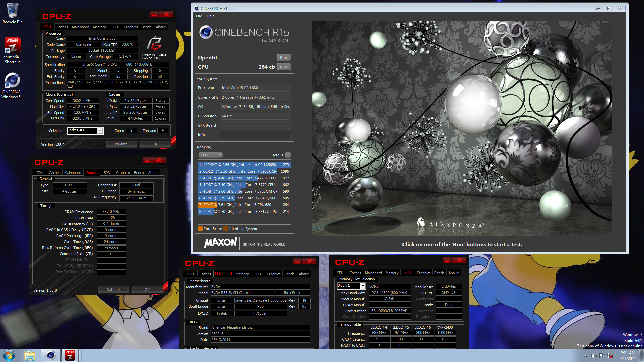
Task: Open the CPU ranking type dropdown
Action: 210,155
